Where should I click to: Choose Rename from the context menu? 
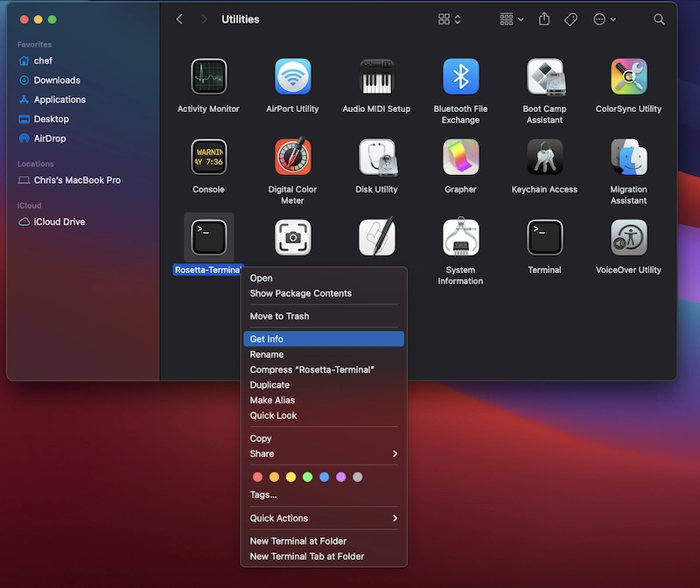point(324,354)
